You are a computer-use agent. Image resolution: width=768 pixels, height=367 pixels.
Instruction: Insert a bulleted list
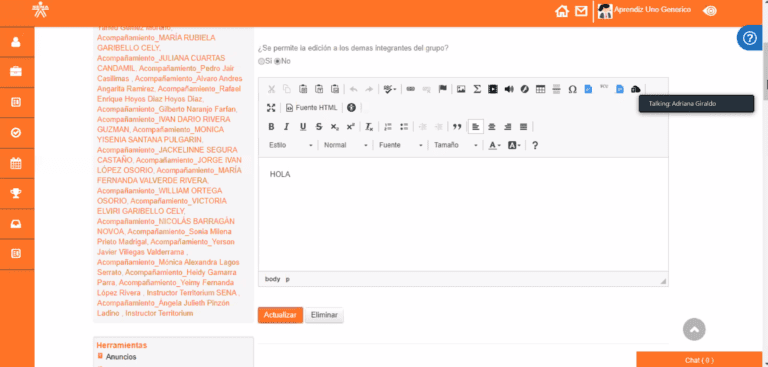(x=404, y=127)
